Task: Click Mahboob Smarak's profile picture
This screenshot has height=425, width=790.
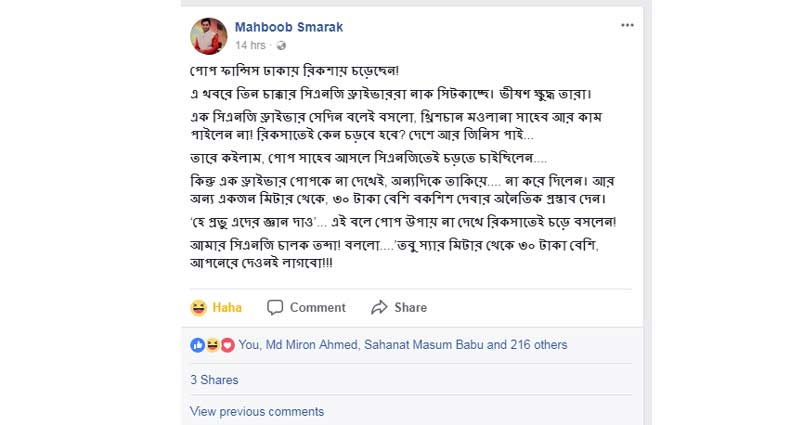Action: (x=208, y=36)
